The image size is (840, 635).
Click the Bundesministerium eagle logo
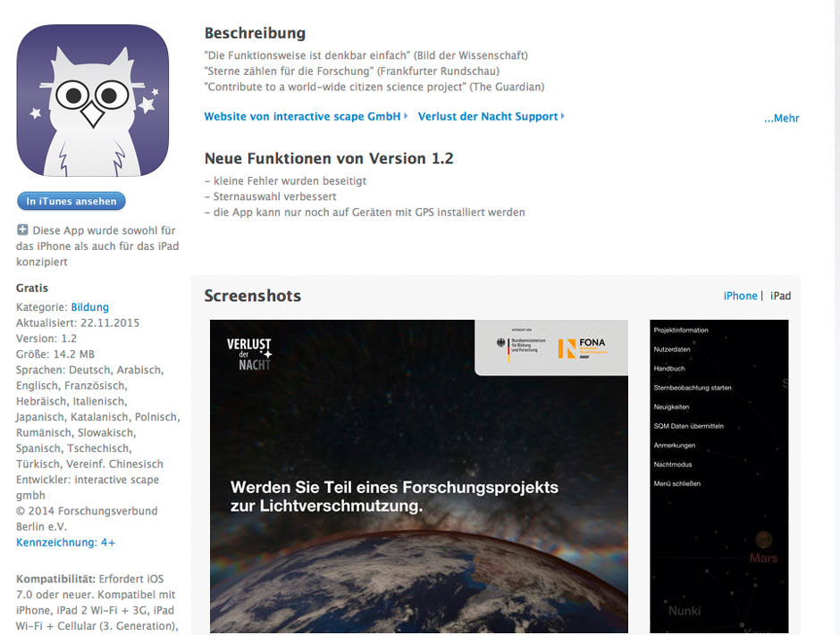502,343
